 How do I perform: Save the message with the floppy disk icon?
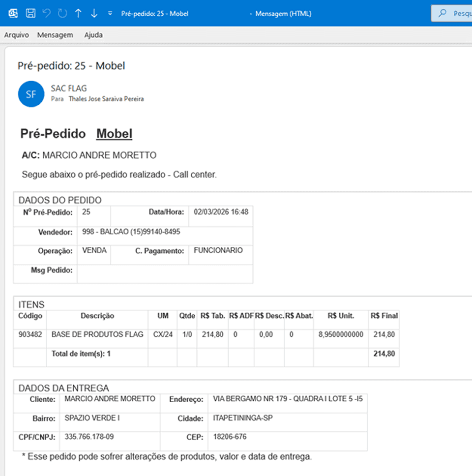tap(30, 13)
